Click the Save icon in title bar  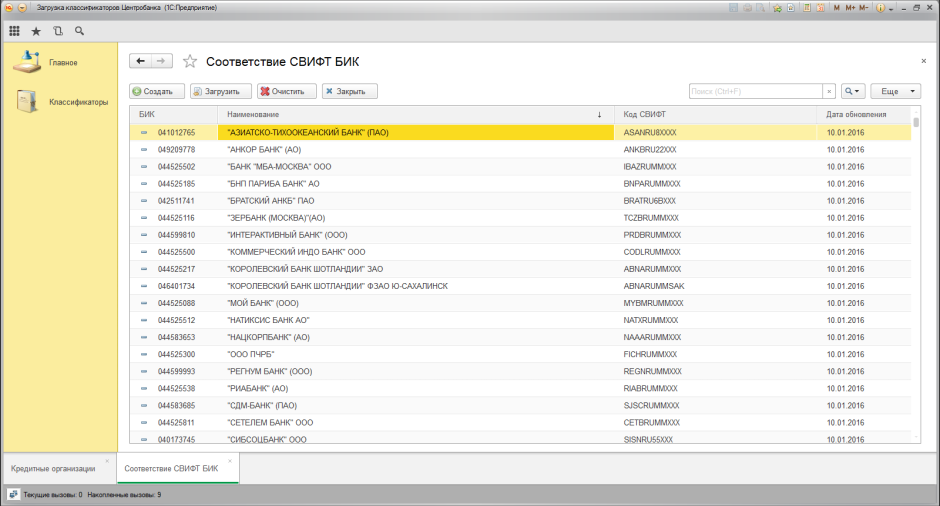tap(733, 8)
